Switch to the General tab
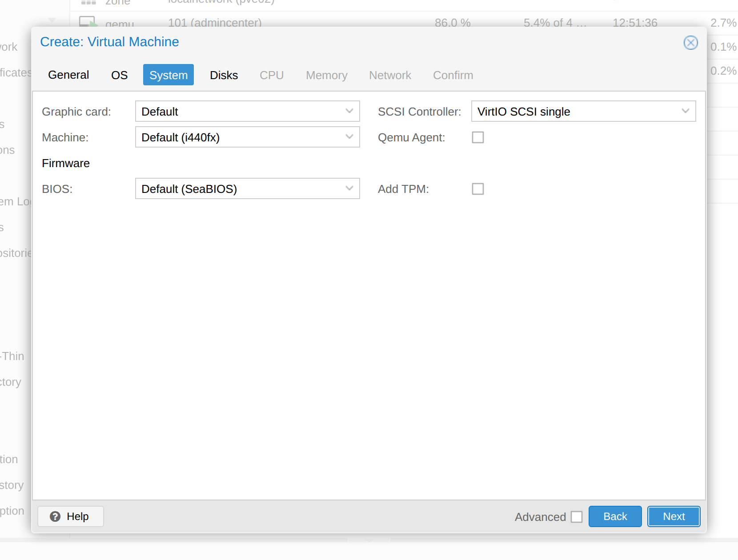The height and width of the screenshot is (560, 738). pyautogui.click(x=68, y=75)
